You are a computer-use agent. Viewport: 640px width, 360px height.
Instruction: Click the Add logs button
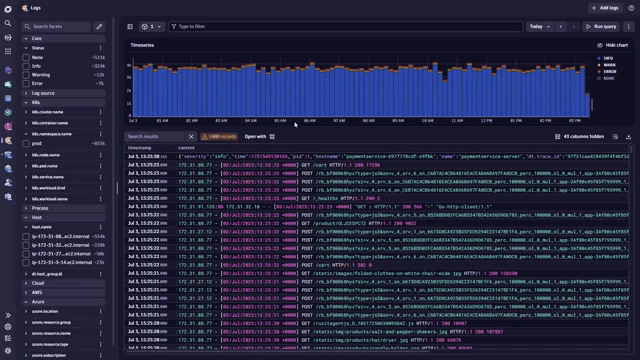click(605, 8)
